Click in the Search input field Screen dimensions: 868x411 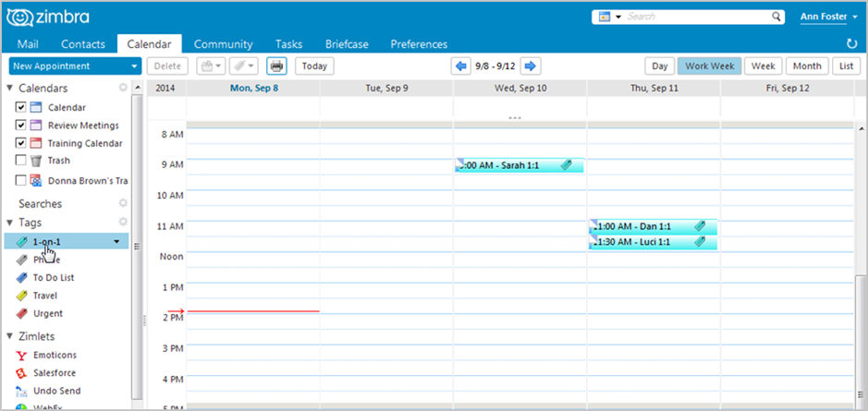698,17
